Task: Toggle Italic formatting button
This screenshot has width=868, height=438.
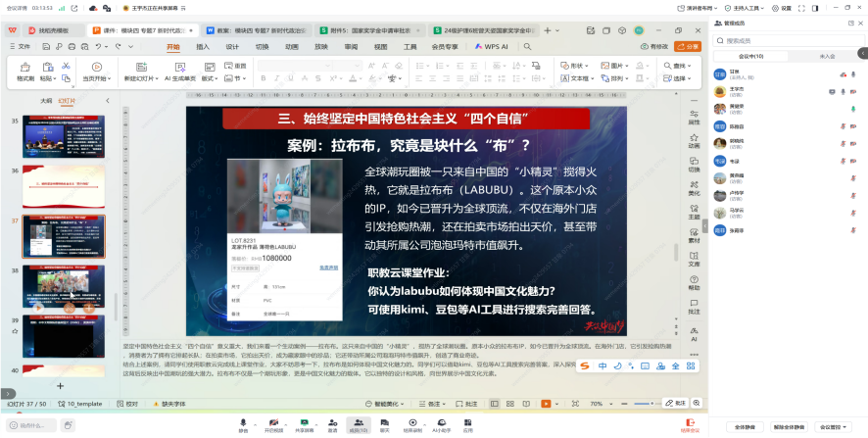Action: tap(275, 78)
